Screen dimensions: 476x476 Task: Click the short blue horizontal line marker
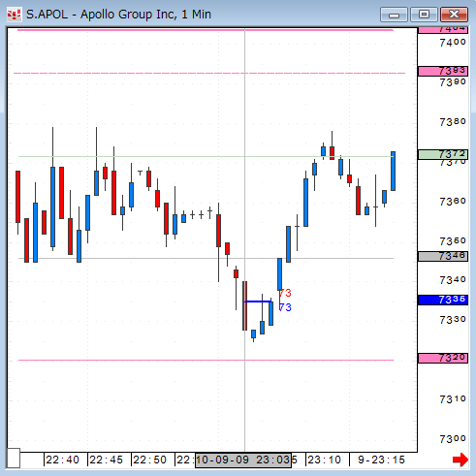point(258,301)
